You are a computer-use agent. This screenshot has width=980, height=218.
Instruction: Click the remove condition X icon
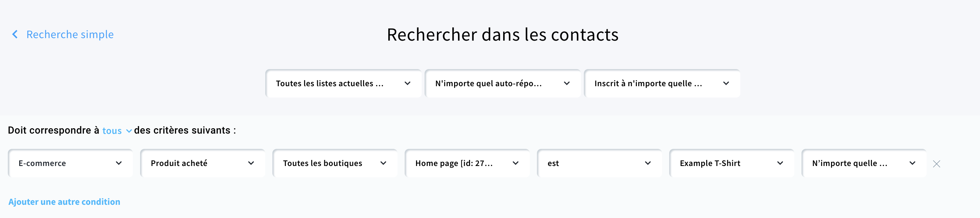tap(937, 164)
